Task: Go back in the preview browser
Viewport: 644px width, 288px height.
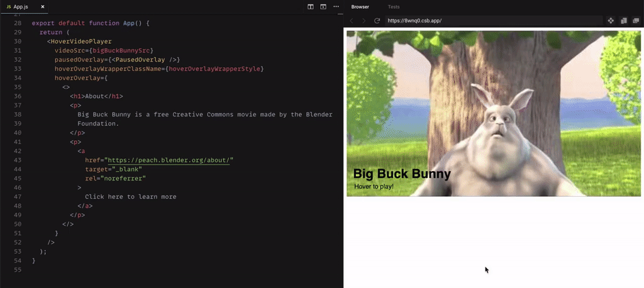Action: (x=352, y=21)
